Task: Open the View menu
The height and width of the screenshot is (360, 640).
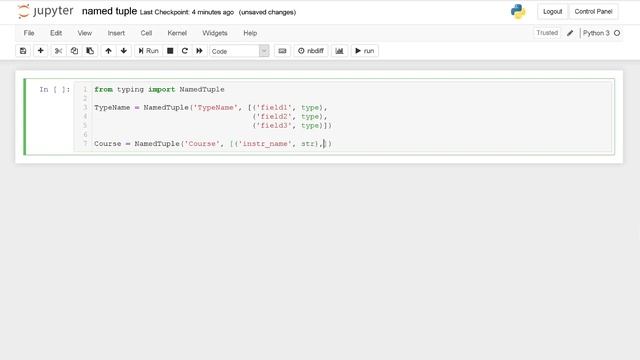Action: [x=84, y=33]
